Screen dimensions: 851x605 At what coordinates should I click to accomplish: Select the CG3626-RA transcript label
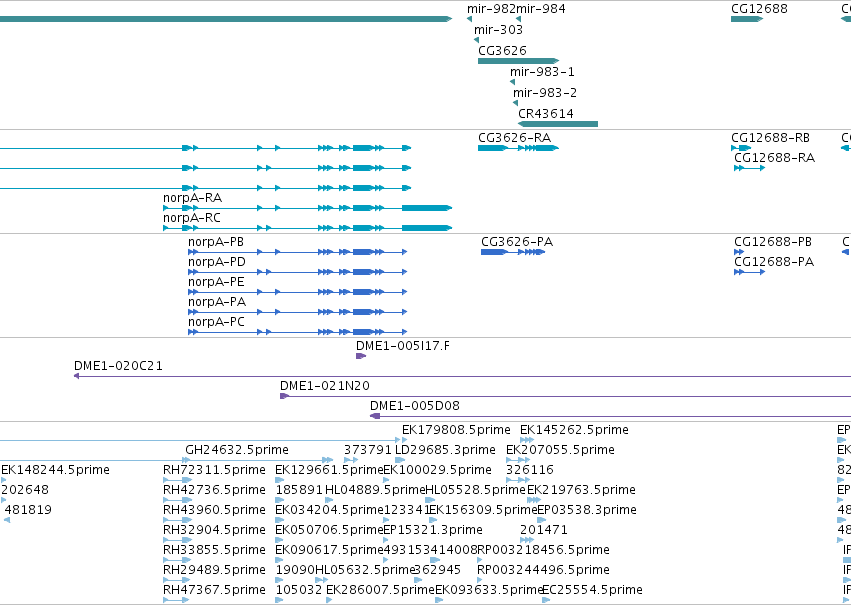(x=515, y=138)
